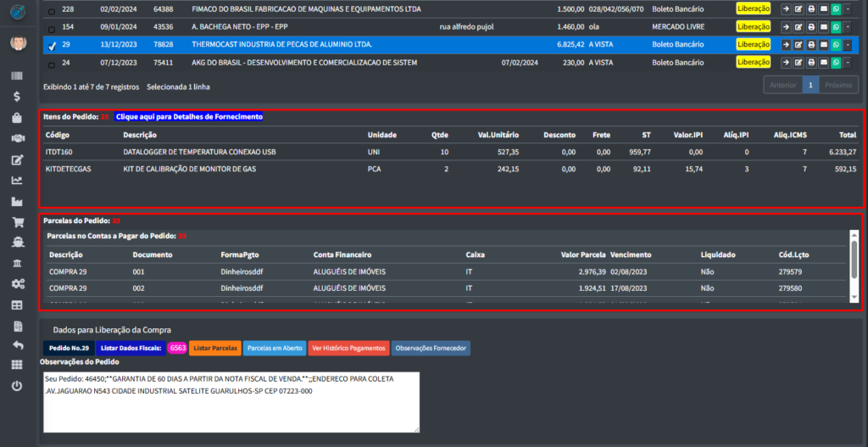Expand the more-options caret on order 24
Screen dimensions: 868x447
[848, 62]
